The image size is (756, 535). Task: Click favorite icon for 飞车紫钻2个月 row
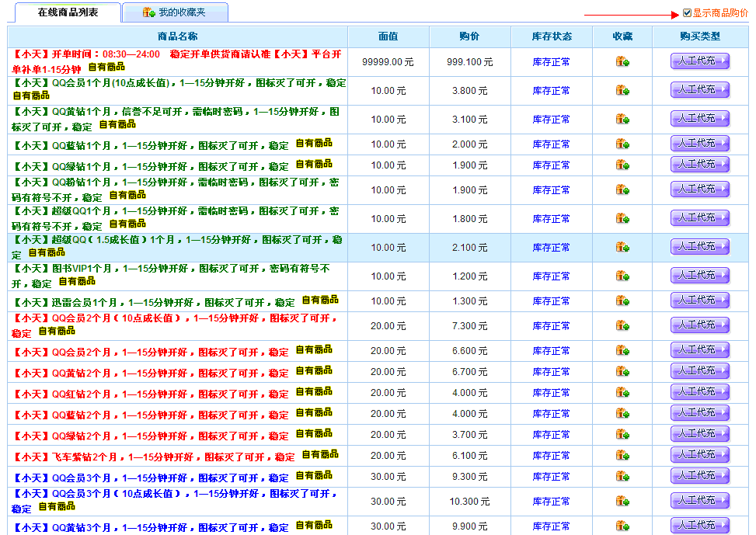point(622,456)
